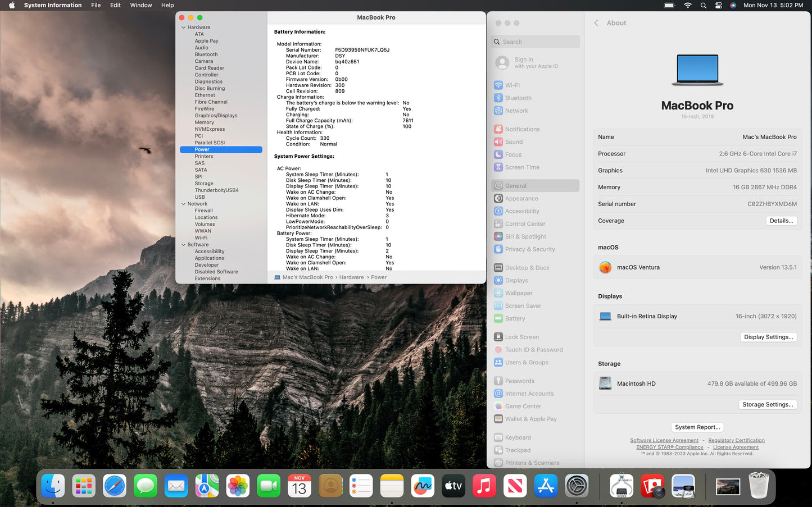Viewport: 812px width, 507px height.
Task: Click the System Report button
Action: coord(697,427)
